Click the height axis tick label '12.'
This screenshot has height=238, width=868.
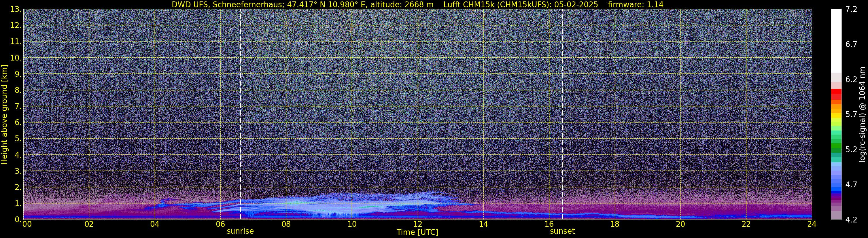(x=16, y=25)
